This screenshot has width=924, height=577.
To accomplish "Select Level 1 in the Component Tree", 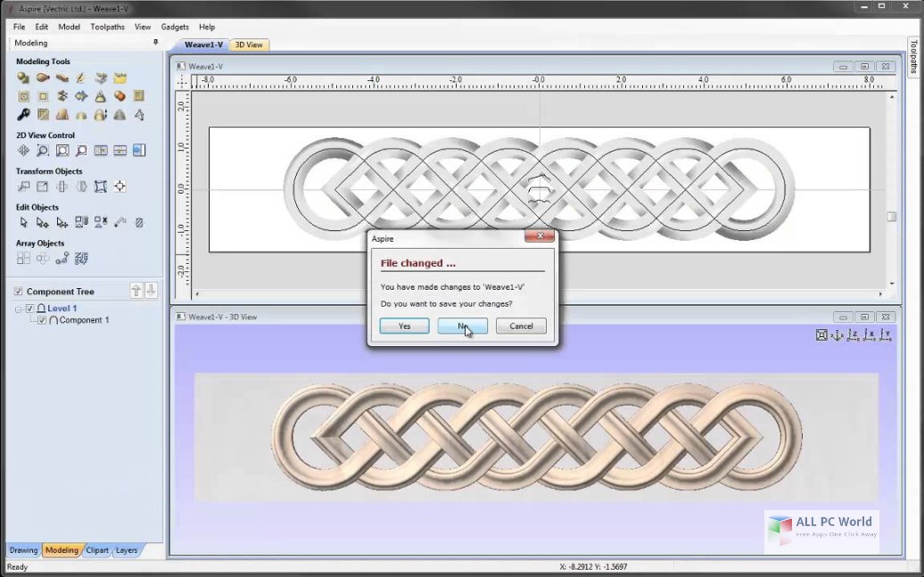I will [62, 309].
